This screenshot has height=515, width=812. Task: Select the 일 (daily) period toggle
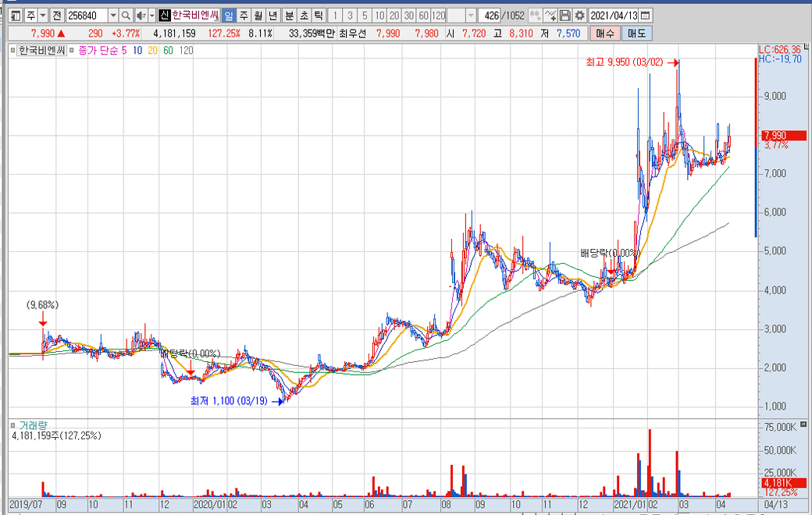[228, 16]
